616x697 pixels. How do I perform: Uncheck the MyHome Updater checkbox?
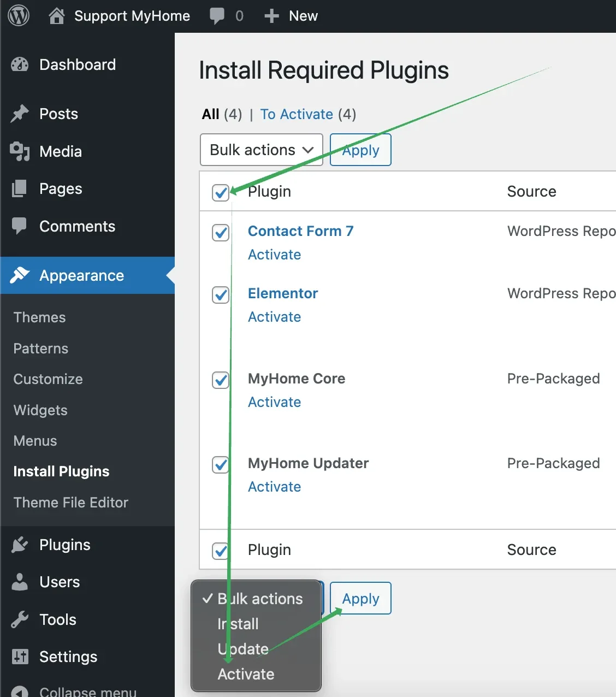coord(221,464)
